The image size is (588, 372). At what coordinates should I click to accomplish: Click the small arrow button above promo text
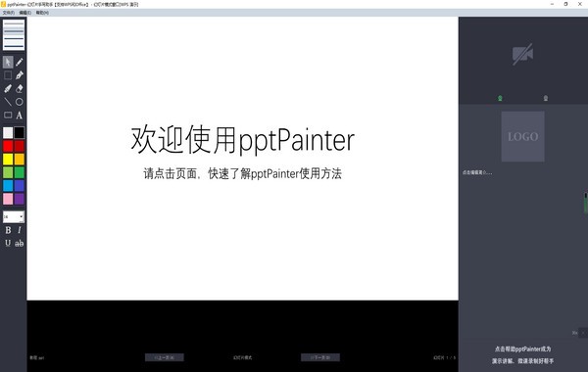583,333
